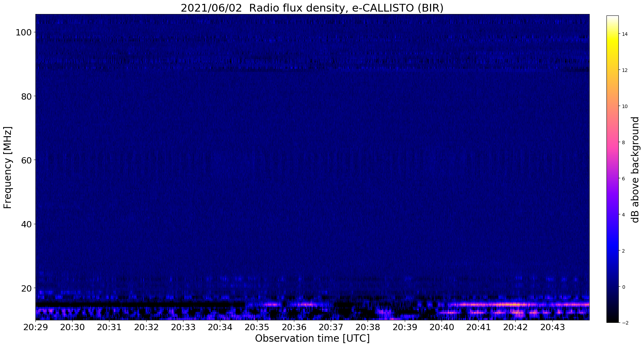Click the colorbar tick labeled 2
This screenshot has width=644, height=347.
pos(623,251)
